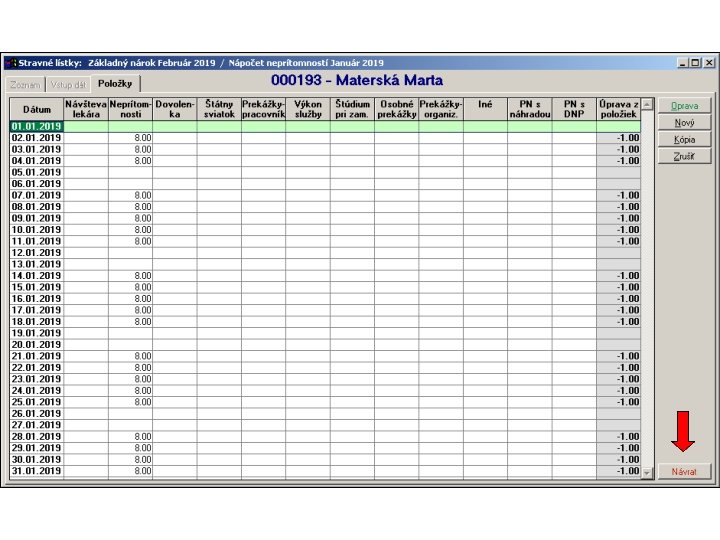Click -1.00 Úprava value for 04.01.2019
This screenshot has height=540, width=720.
point(619,161)
